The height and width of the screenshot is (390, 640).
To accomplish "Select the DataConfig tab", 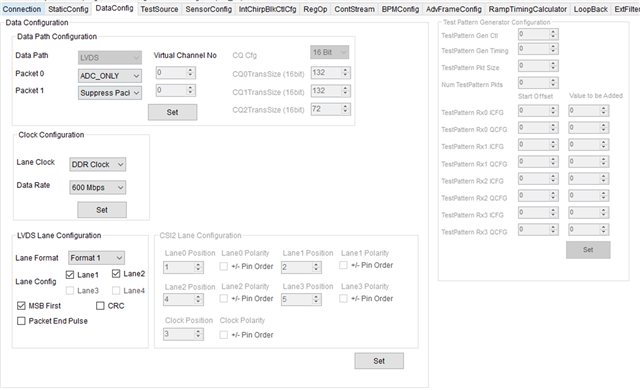I will (114, 8).
